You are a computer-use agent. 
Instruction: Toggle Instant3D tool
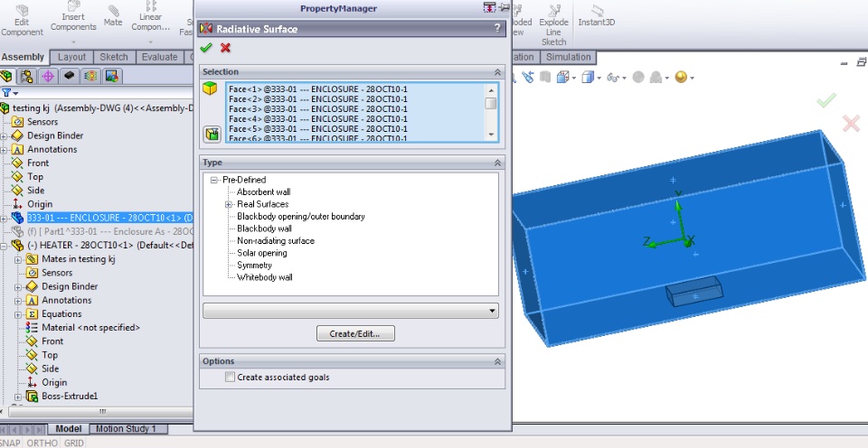596,16
